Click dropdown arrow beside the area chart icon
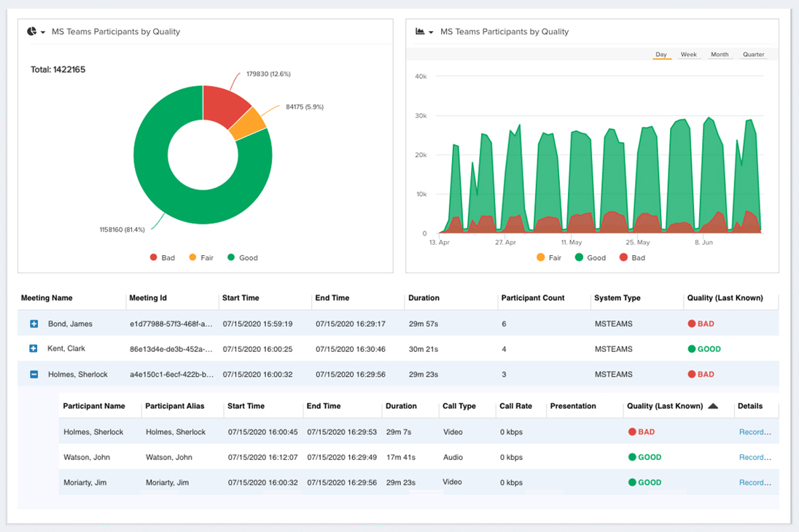 click(431, 32)
